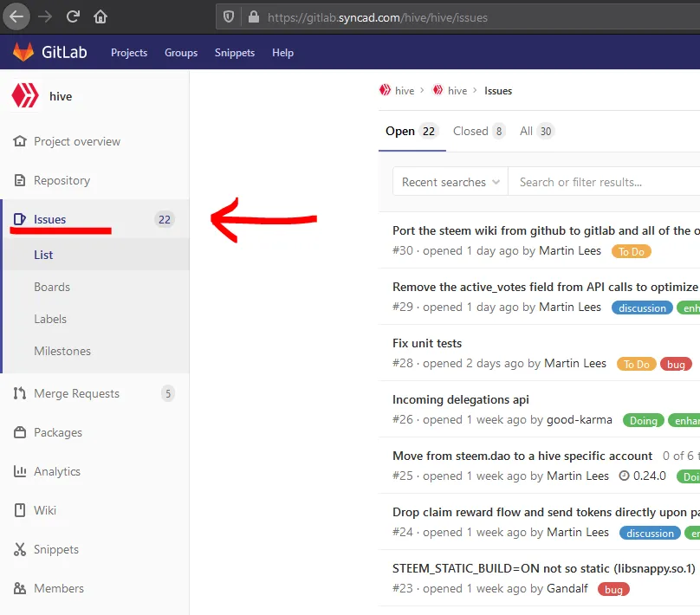
Task: Click the GitLab fox logo
Action: click(x=23, y=52)
